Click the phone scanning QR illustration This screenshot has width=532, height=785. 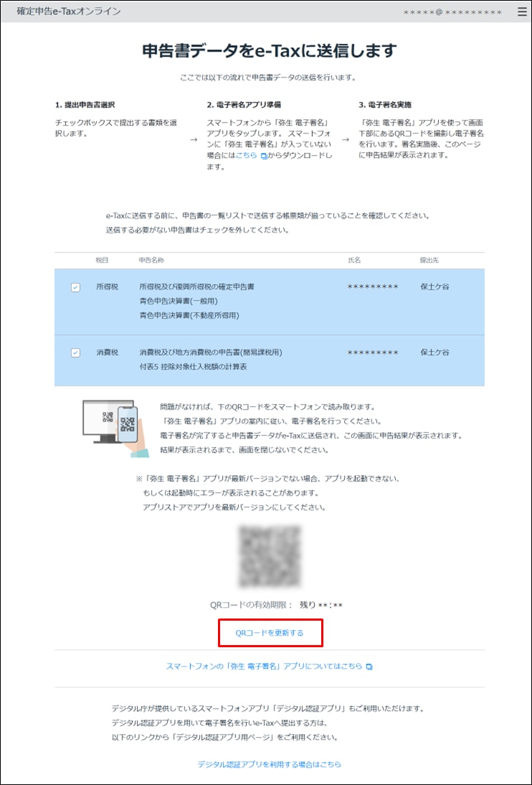(x=115, y=428)
